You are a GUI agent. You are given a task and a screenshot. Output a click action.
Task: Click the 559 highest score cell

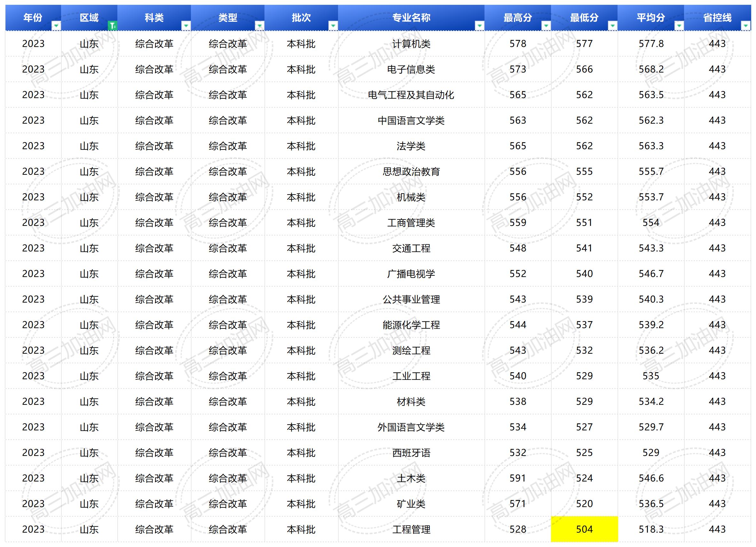(x=518, y=222)
